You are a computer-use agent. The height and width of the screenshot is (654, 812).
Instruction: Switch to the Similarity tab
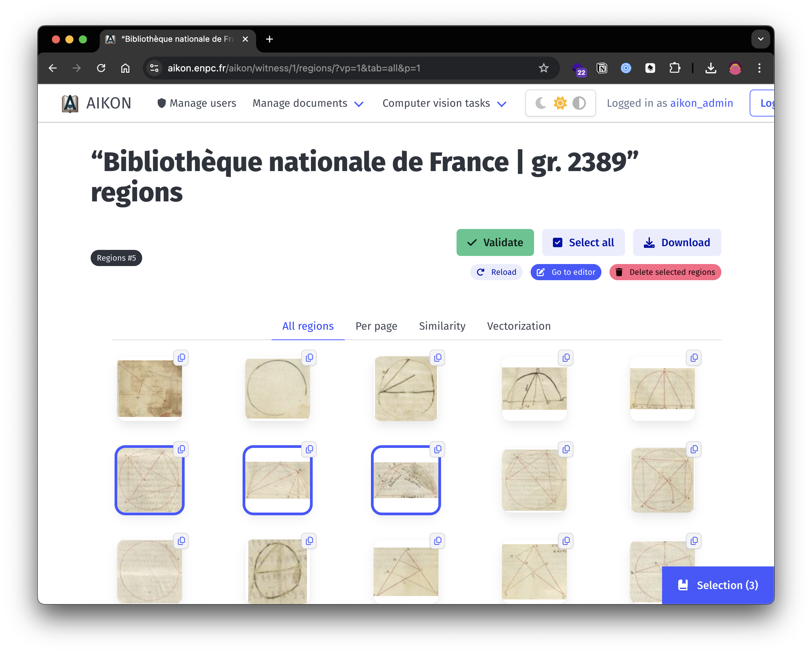442,326
